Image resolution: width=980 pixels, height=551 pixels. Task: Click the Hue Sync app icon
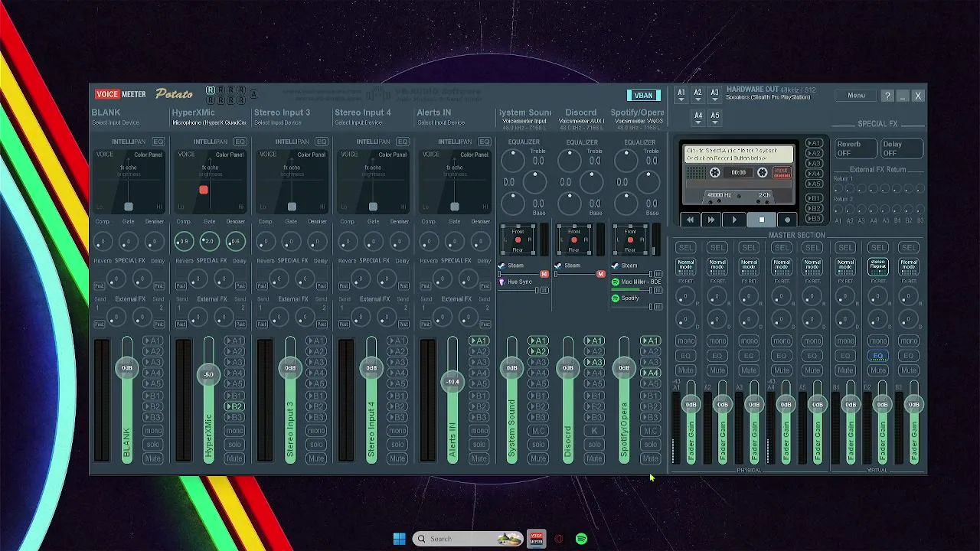coord(501,282)
